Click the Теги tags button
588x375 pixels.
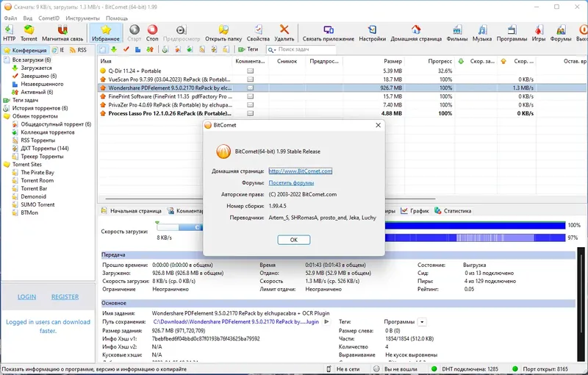pyautogui.click(x=248, y=49)
